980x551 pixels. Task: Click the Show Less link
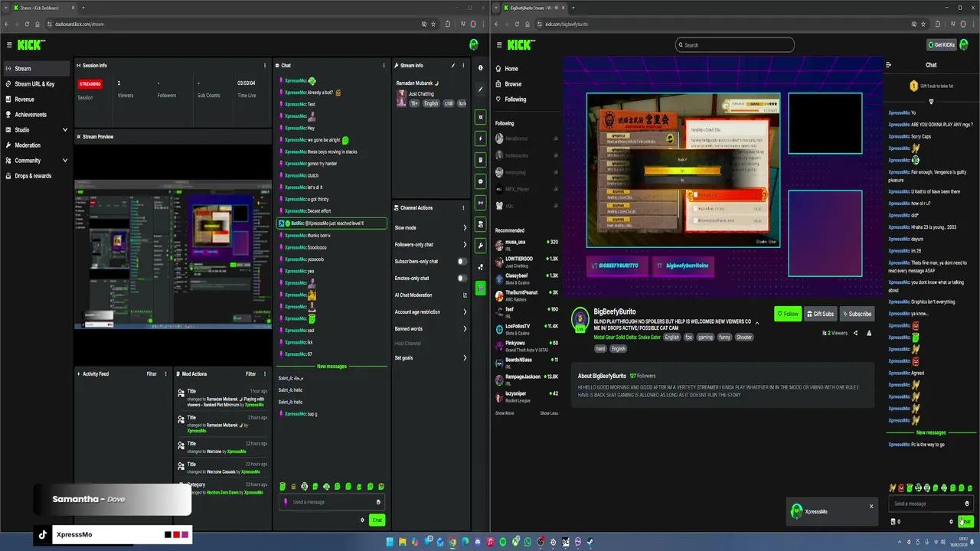coord(549,413)
